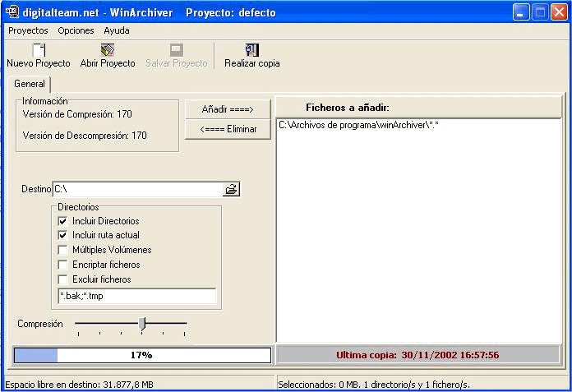Select the General tab

pos(30,84)
